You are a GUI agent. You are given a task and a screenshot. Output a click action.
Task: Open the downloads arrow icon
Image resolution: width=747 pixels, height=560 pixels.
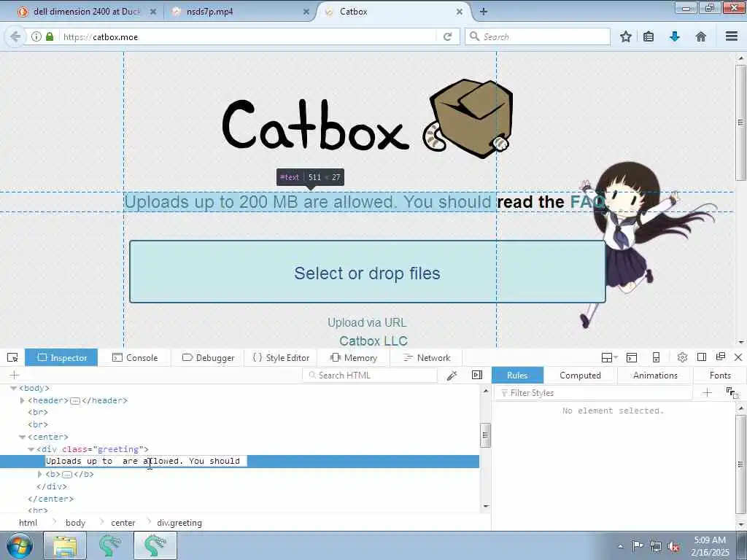[x=675, y=36]
